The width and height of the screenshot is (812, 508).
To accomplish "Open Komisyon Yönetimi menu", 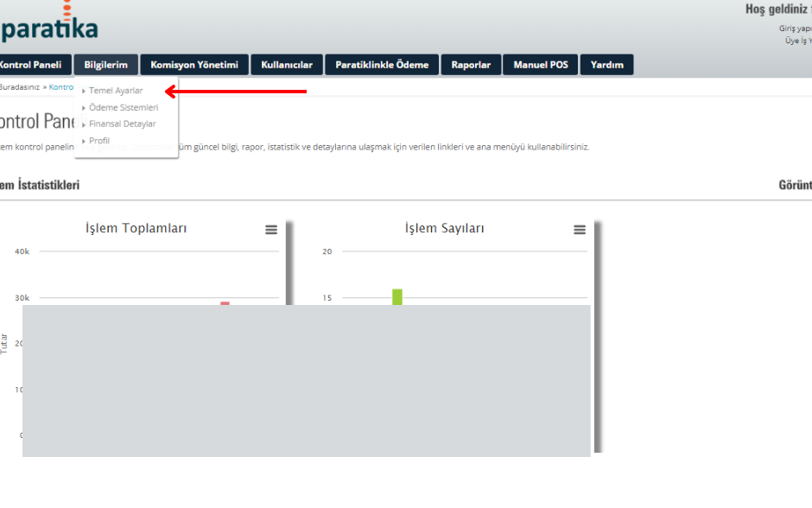I will point(194,65).
